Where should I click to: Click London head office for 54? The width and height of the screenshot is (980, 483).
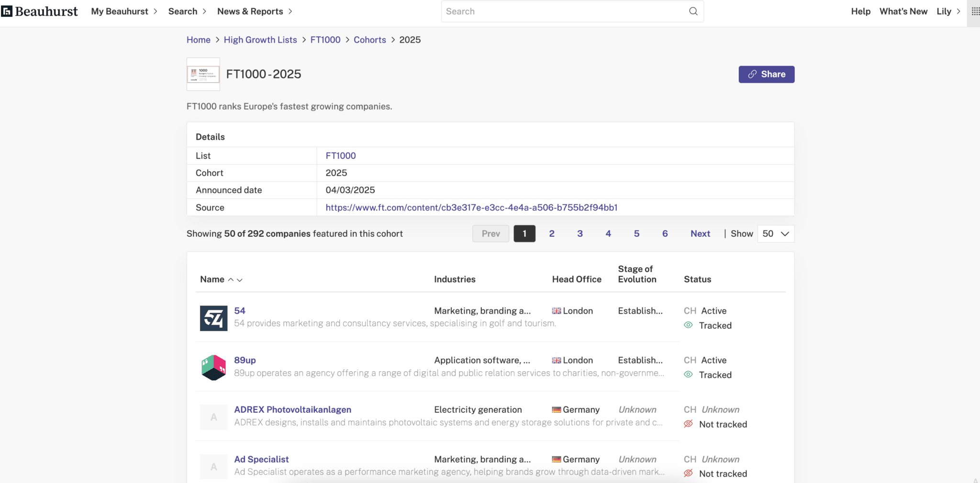pyautogui.click(x=572, y=311)
